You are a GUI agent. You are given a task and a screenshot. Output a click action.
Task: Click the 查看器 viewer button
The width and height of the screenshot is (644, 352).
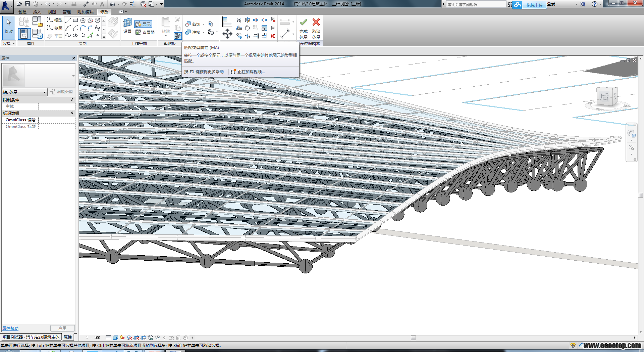click(145, 32)
